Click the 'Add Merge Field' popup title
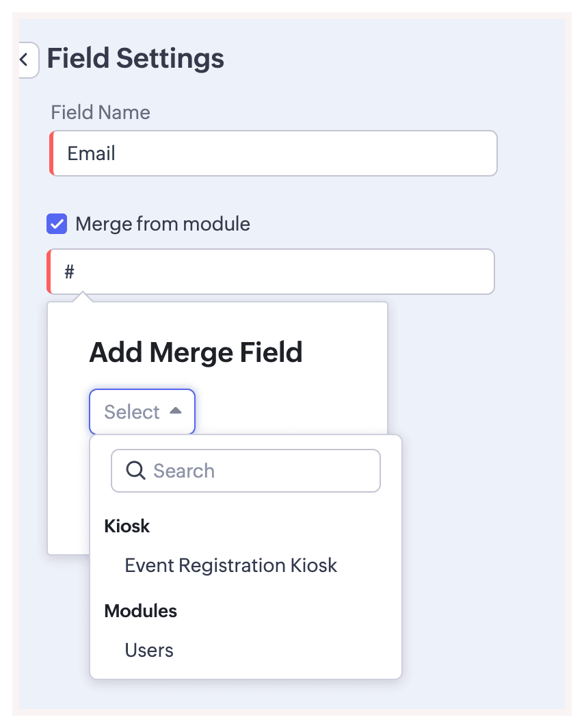The width and height of the screenshot is (584, 728). pos(196,352)
